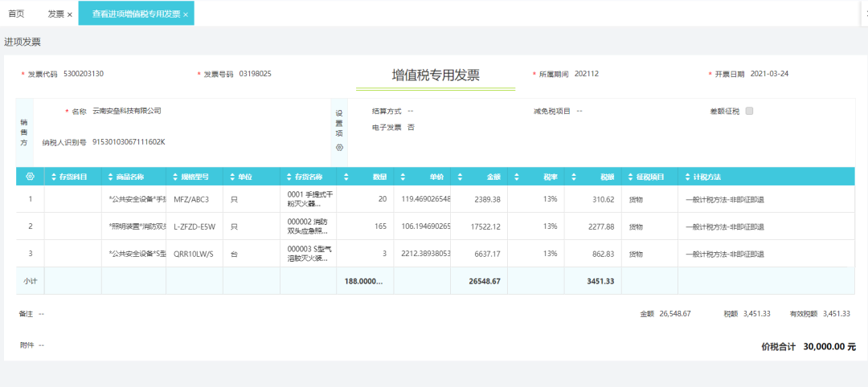Sort the 单位 column
Image resolution: width=868 pixels, height=387 pixels.
[x=232, y=177]
